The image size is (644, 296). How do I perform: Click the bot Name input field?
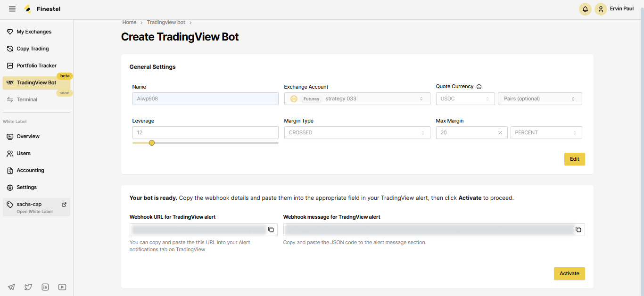coord(205,99)
